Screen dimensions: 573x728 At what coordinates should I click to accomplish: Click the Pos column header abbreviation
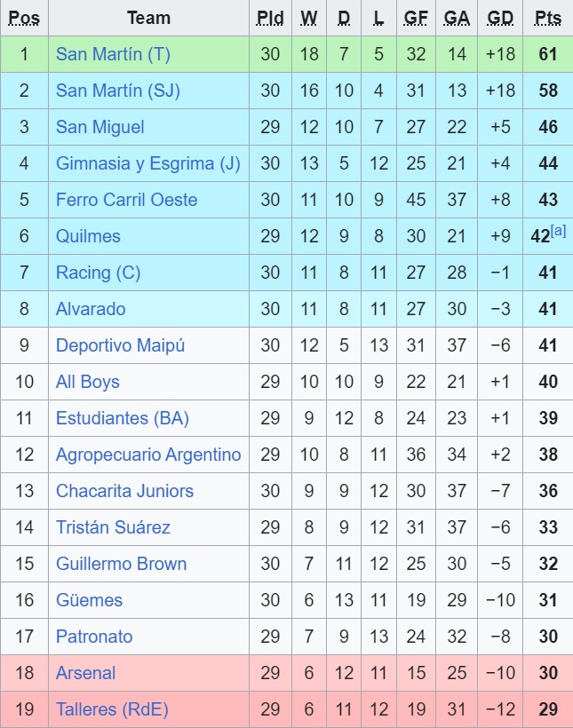[24, 18]
